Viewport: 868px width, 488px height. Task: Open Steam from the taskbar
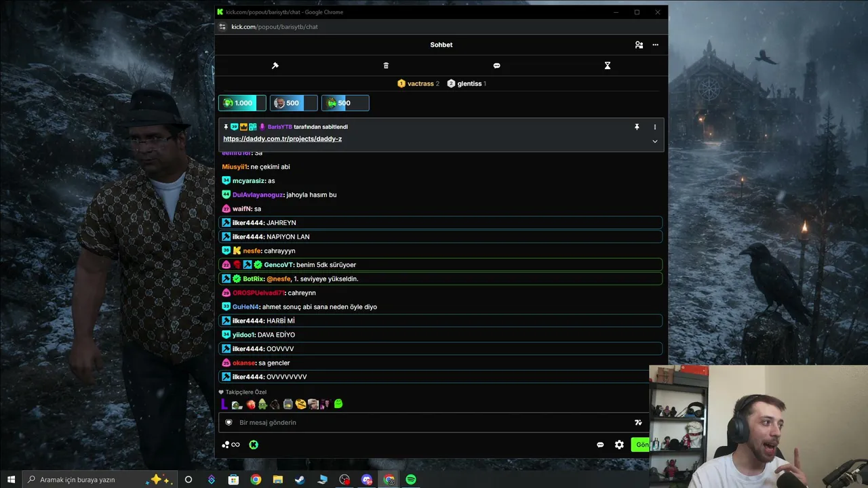[x=299, y=480]
